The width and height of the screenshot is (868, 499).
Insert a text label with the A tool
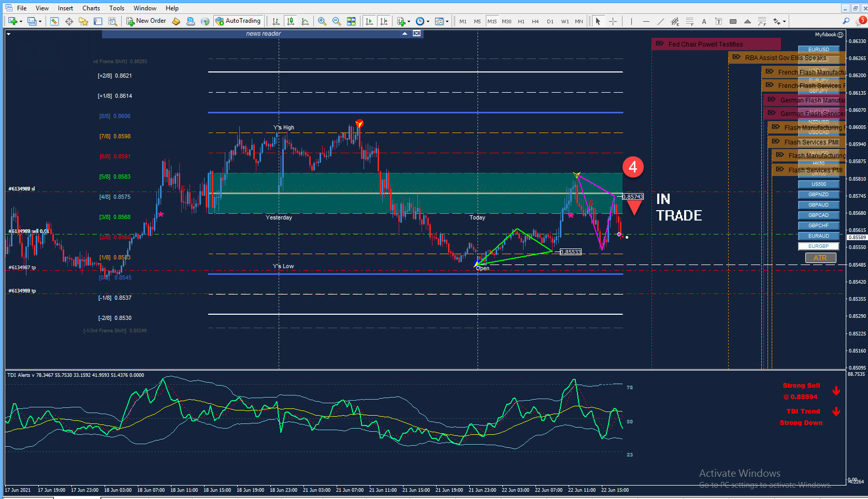[x=704, y=21]
